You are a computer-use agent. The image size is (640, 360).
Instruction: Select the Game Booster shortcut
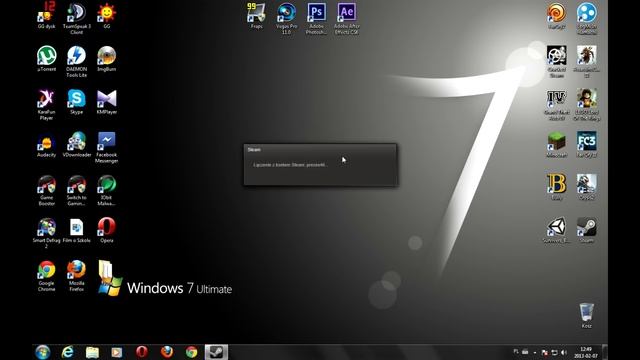[x=47, y=190]
